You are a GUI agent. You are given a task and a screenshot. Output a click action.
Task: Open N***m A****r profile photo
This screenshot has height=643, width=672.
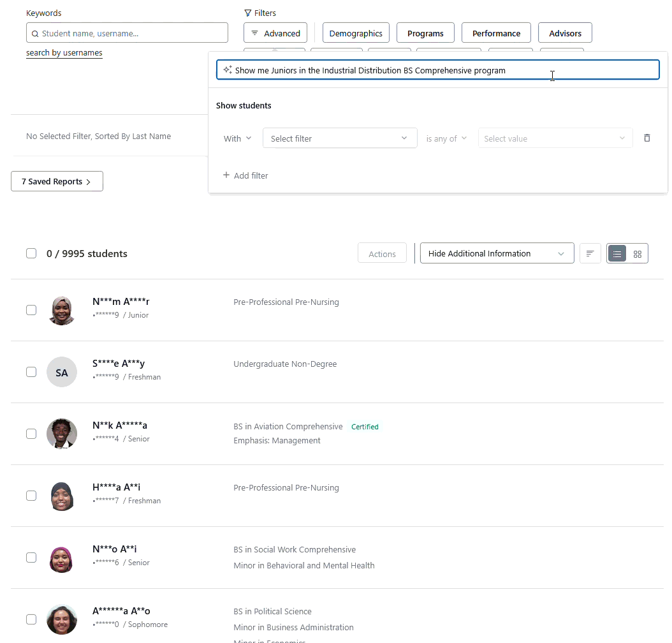(x=62, y=311)
